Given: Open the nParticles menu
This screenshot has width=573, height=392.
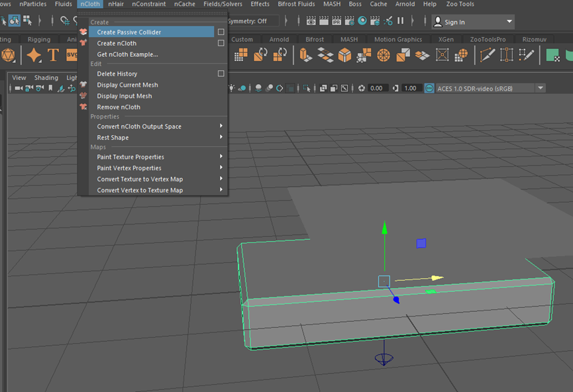Looking at the screenshot, I should (x=33, y=4).
